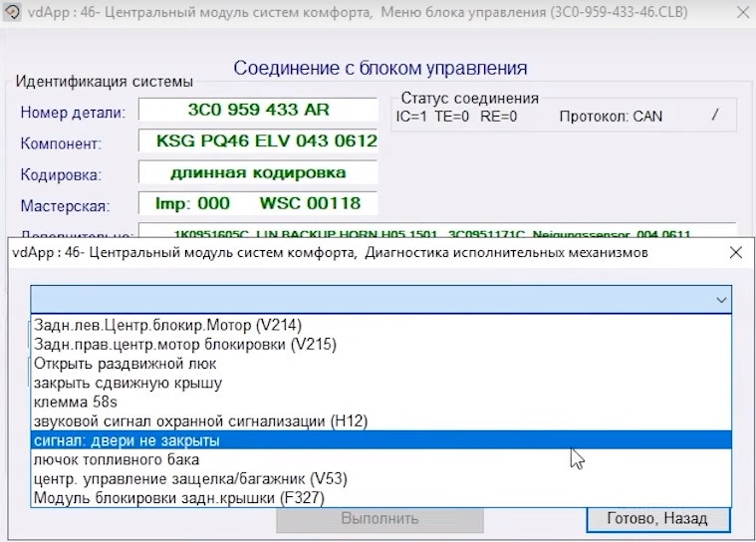Viewport: 756px width, 542px height.
Task: Choose закрыть сдвижную крышу option
Action: (x=380, y=383)
